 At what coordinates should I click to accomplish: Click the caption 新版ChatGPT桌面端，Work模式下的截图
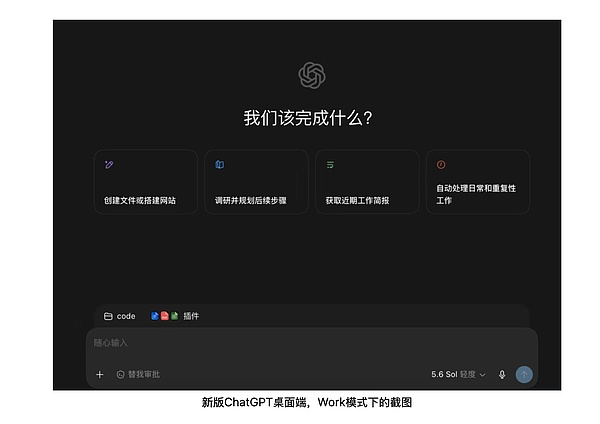click(x=307, y=402)
